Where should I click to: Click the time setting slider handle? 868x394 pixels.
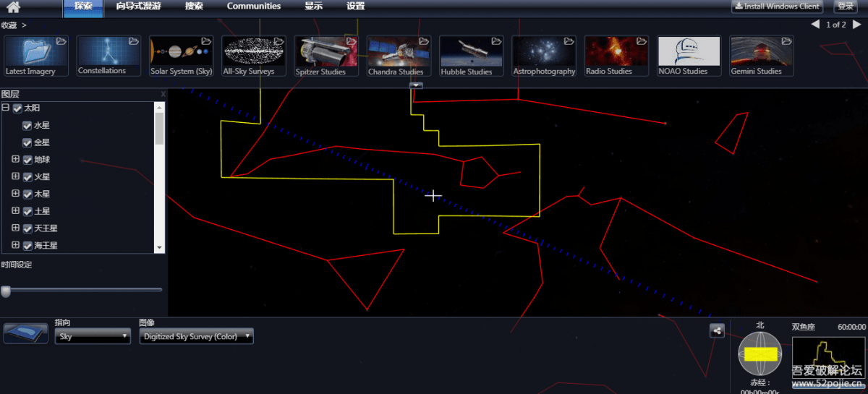coord(6,291)
